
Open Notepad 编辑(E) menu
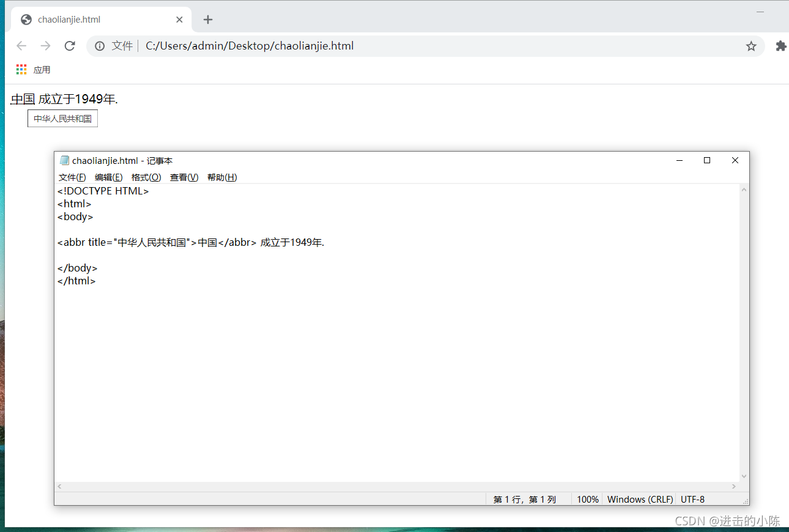click(109, 177)
